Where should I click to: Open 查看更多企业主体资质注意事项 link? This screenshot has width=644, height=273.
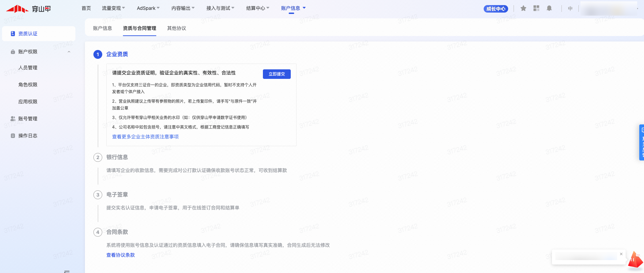(x=145, y=137)
